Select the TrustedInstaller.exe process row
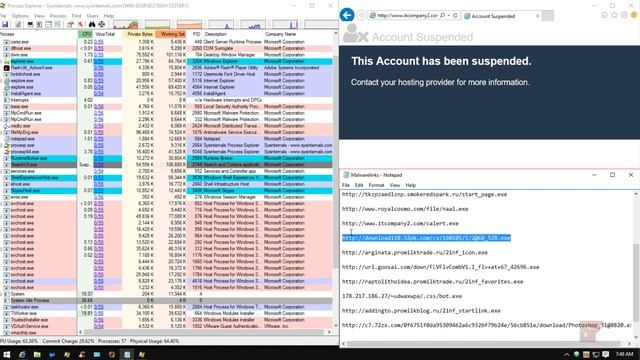 166,320
